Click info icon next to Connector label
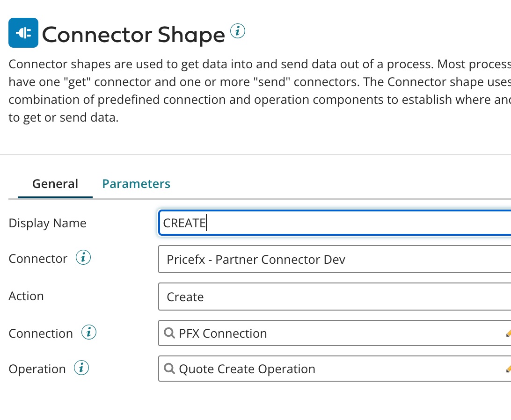The height and width of the screenshot is (420, 511). click(83, 258)
